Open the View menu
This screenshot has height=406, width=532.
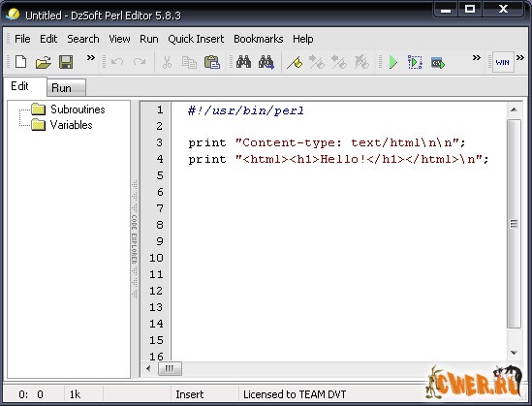[119, 39]
